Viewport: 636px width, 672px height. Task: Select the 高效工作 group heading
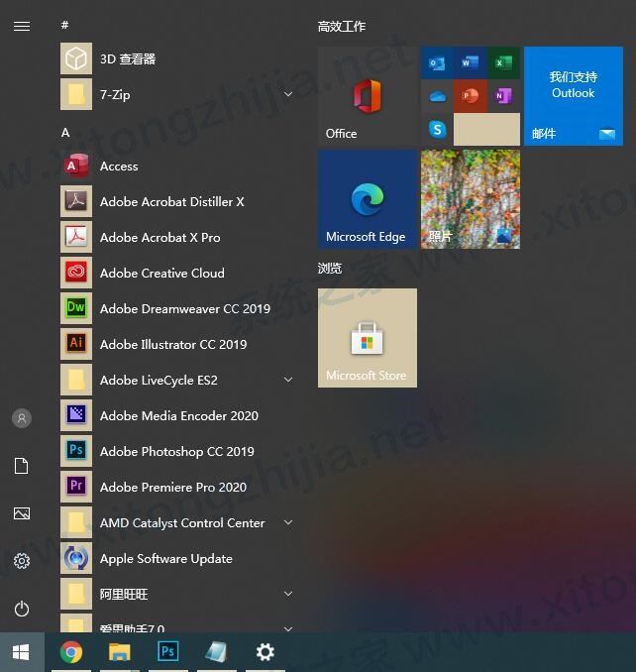[x=342, y=27]
